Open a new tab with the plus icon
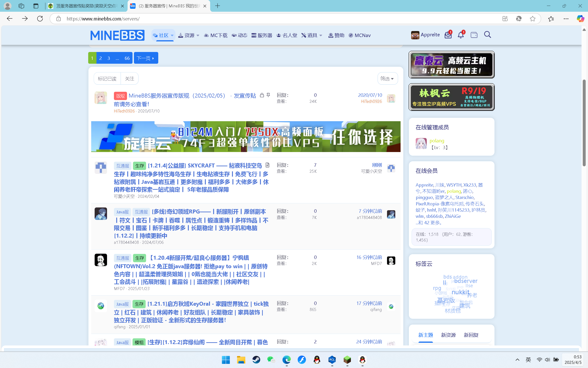Viewport: 588px width, 368px height. click(218, 6)
